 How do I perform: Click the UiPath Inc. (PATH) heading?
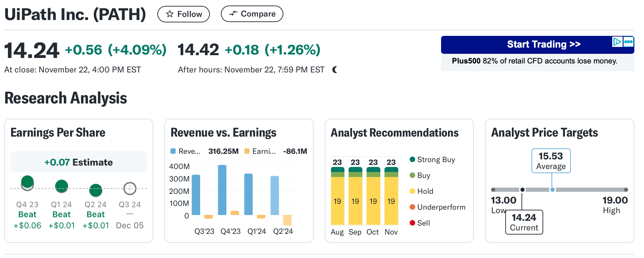coord(75,14)
